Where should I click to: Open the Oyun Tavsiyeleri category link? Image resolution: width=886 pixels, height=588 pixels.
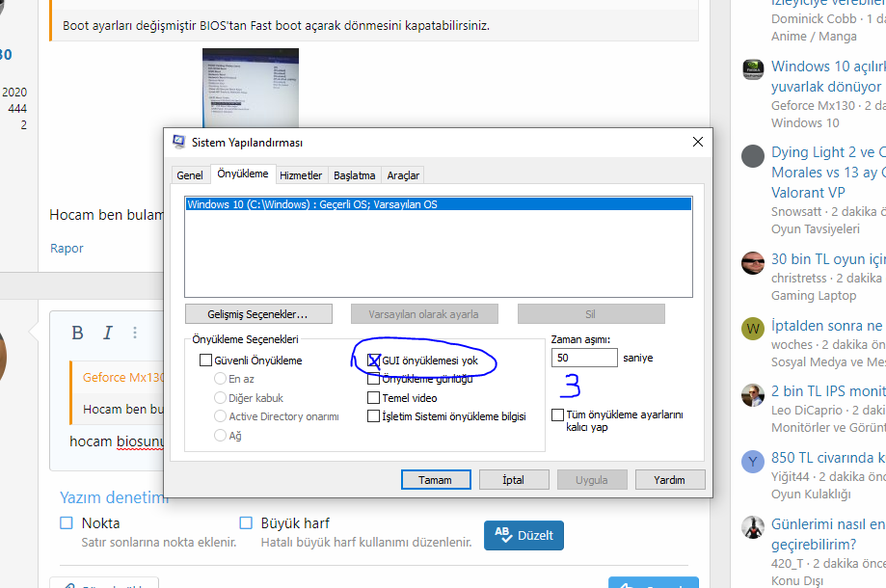click(x=816, y=229)
